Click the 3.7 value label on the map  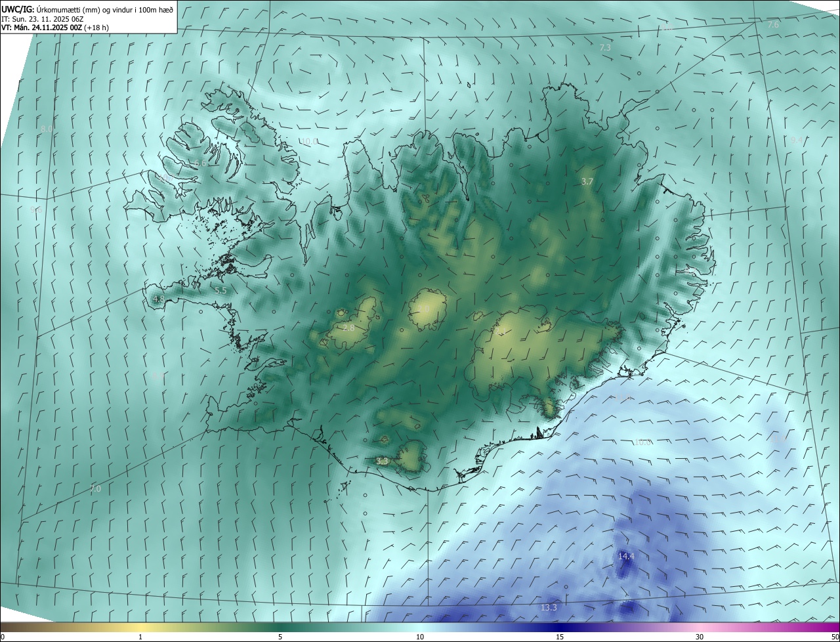(x=587, y=181)
